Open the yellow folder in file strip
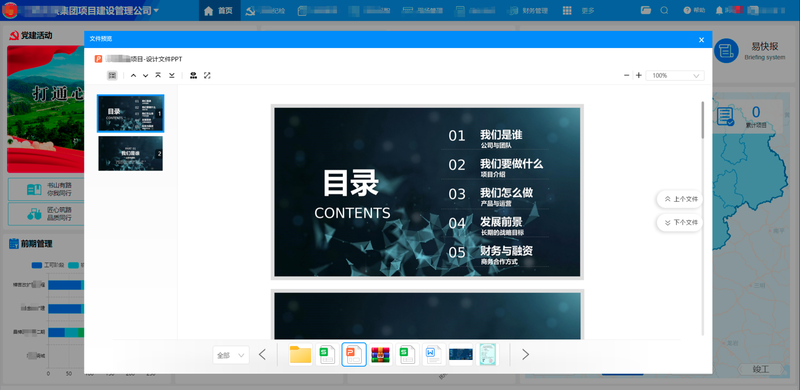This screenshot has height=390, width=800. [301, 354]
